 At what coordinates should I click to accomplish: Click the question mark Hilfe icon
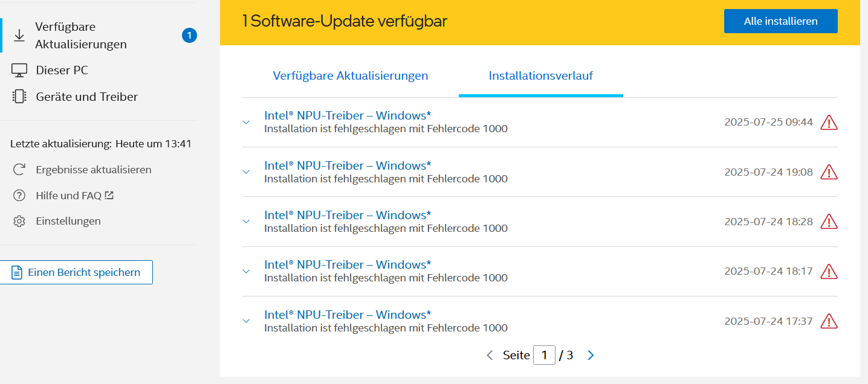pyautogui.click(x=19, y=196)
